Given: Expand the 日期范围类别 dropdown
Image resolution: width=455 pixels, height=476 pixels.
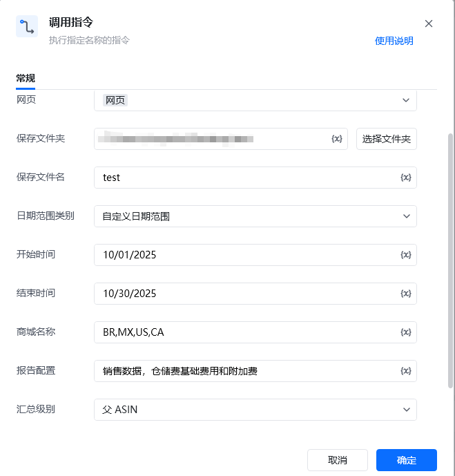Looking at the screenshot, I should 255,216.
